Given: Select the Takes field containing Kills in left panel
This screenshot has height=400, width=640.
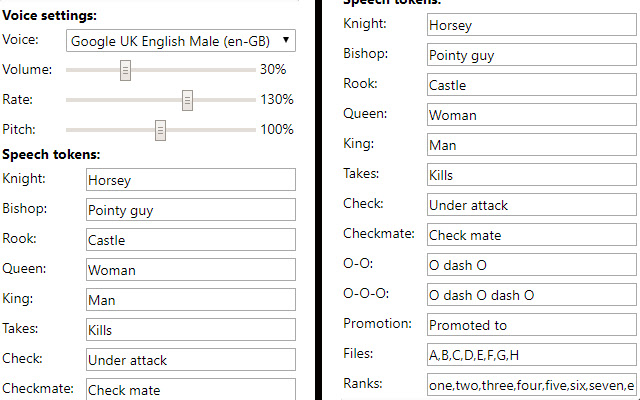Looking at the screenshot, I should click(x=191, y=329).
